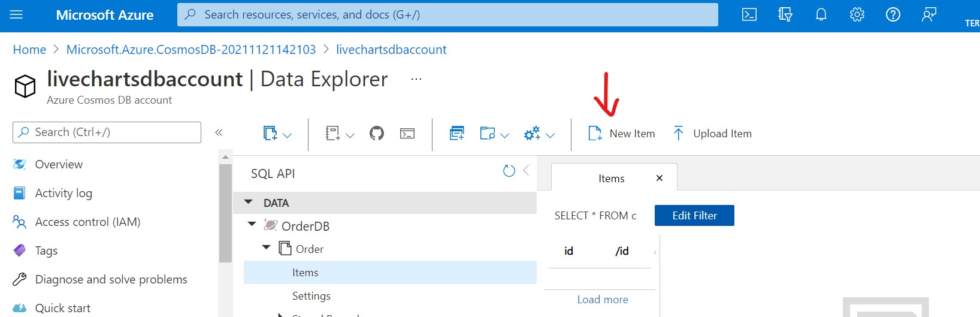This screenshot has width=980, height=317.
Task: Collapse the OrderDB database node
Action: pyautogui.click(x=252, y=225)
